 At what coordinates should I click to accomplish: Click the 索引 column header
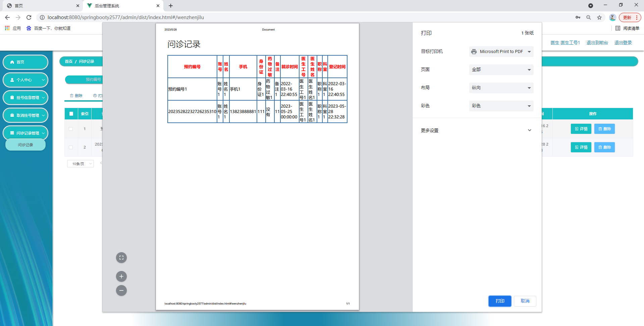pyautogui.click(x=85, y=114)
